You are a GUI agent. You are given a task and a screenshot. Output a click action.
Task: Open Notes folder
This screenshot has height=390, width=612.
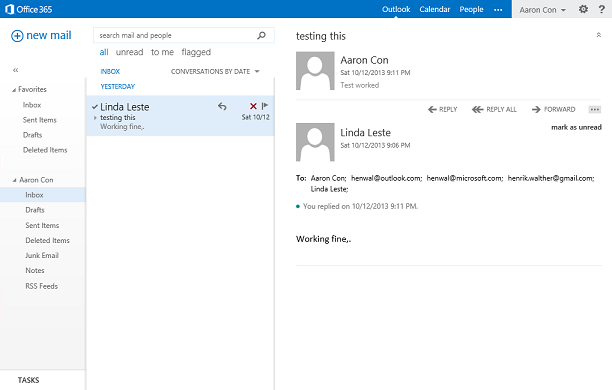coord(35,270)
